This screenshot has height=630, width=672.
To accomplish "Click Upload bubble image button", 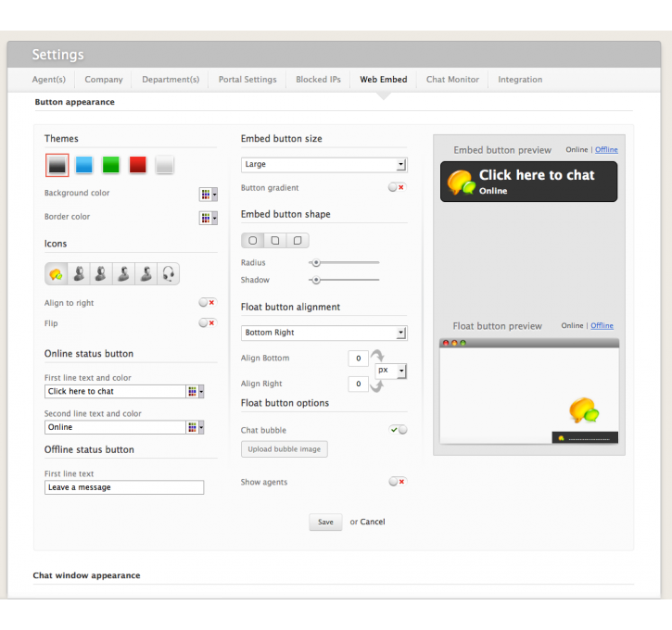I will [285, 449].
